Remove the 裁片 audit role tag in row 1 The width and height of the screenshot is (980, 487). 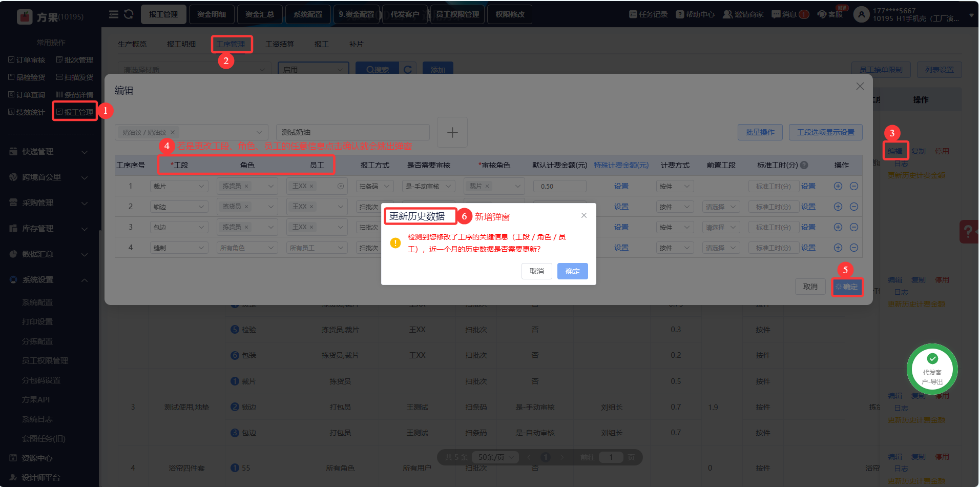click(487, 186)
